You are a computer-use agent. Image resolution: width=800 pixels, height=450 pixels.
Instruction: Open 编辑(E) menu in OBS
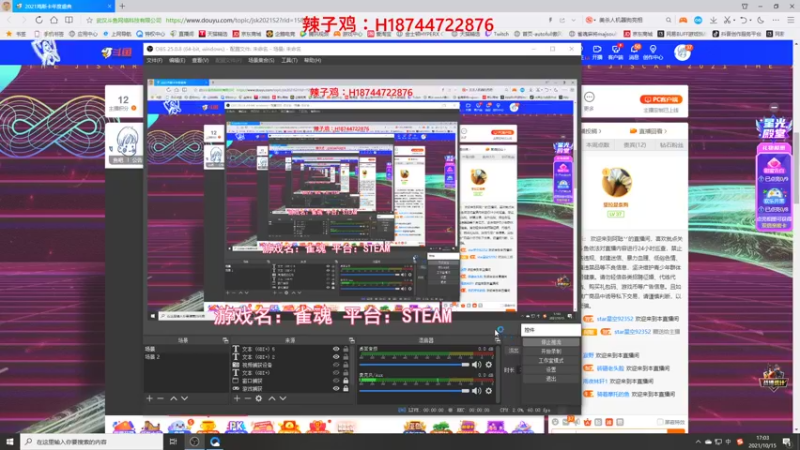click(x=177, y=60)
